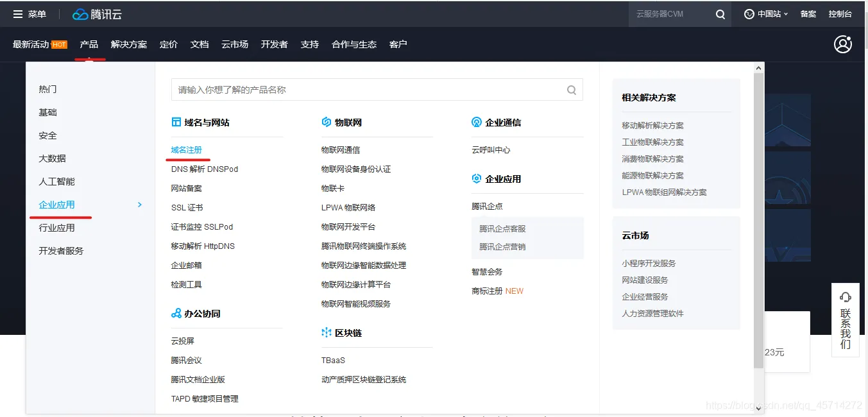This screenshot has height=417, width=868.
Task: Click the 区块链 section icon
Action: tap(326, 332)
